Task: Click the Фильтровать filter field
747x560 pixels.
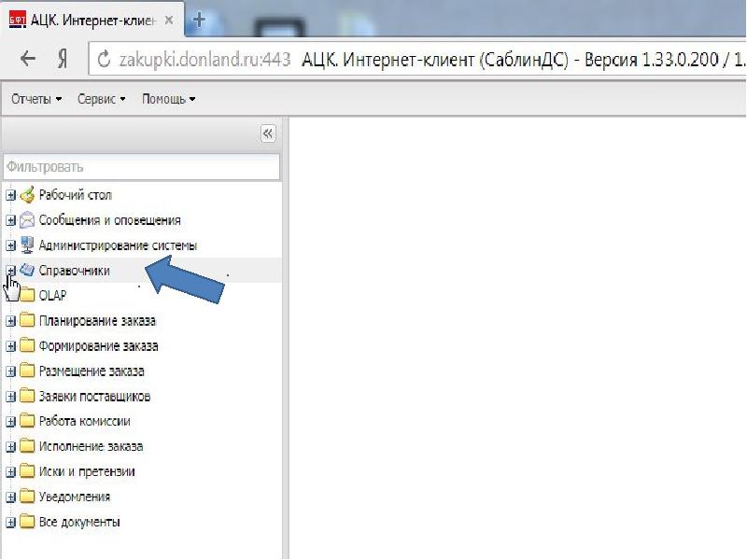Action: tap(142, 167)
